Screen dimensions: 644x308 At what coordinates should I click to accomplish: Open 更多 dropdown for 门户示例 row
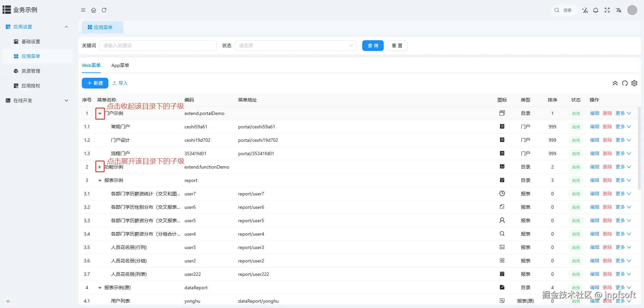[623, 113]
